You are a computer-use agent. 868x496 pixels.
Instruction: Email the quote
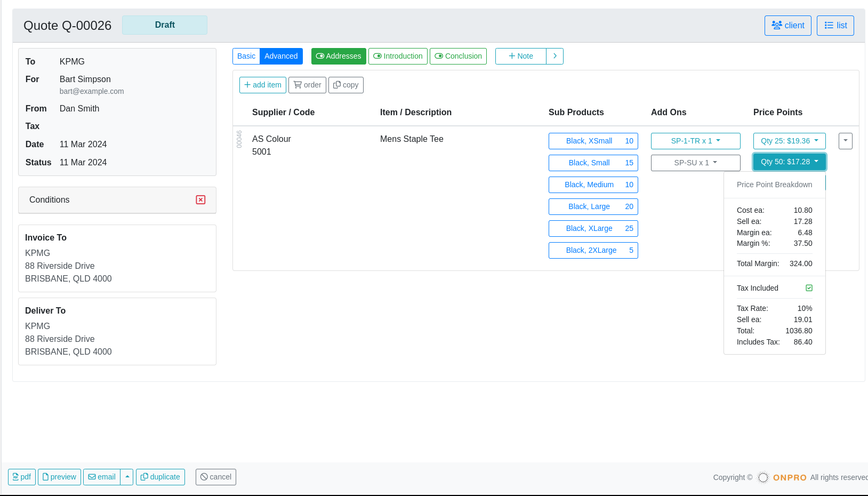[x=102, y=477]
